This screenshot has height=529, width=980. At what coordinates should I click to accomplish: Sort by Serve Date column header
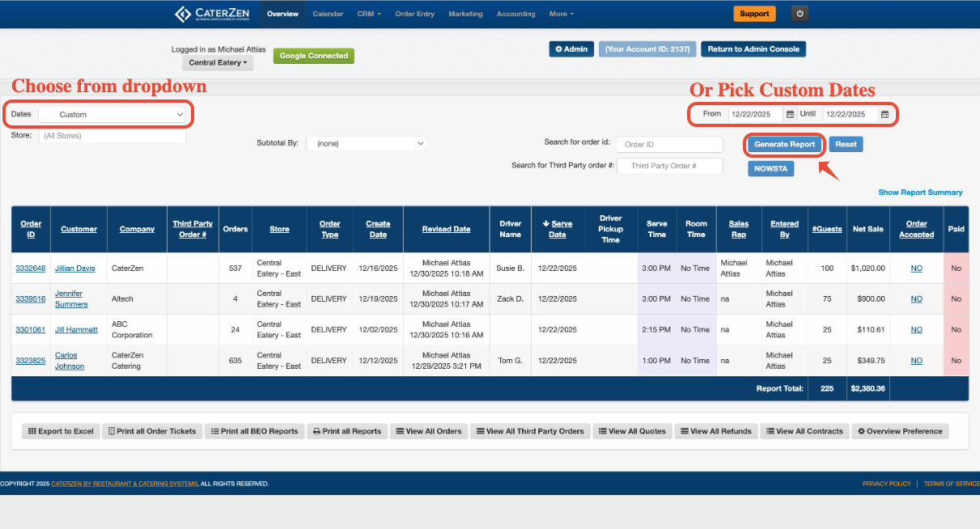click(x=558, y=229)
